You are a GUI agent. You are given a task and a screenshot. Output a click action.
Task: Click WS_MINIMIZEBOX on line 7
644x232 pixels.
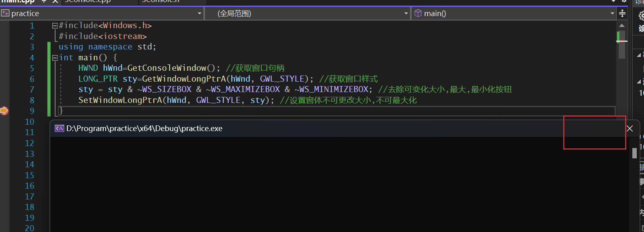[x=334, y=89]
